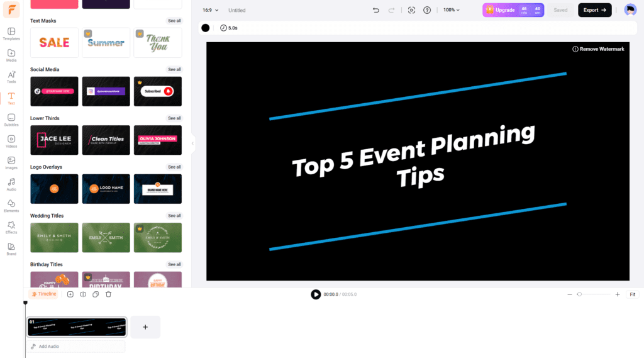The image size is (644, 358).
Task: Undo the last action
Action: click(376, 10)
